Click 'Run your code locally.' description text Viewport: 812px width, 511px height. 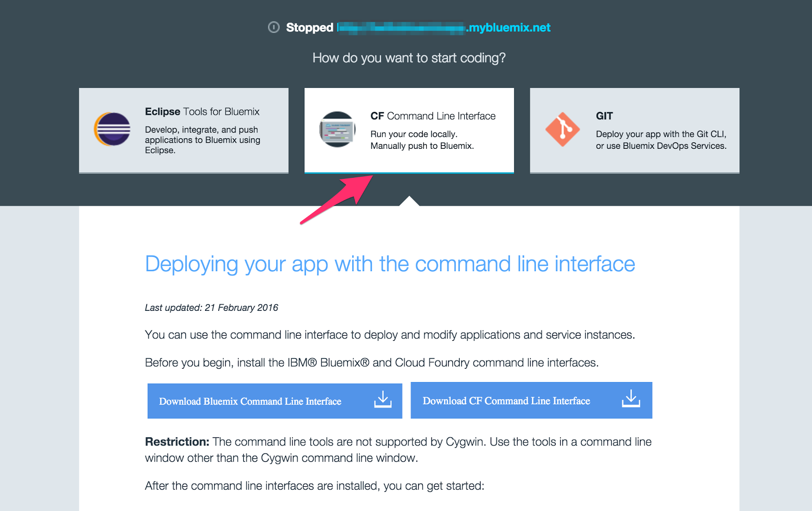[414, 134]
